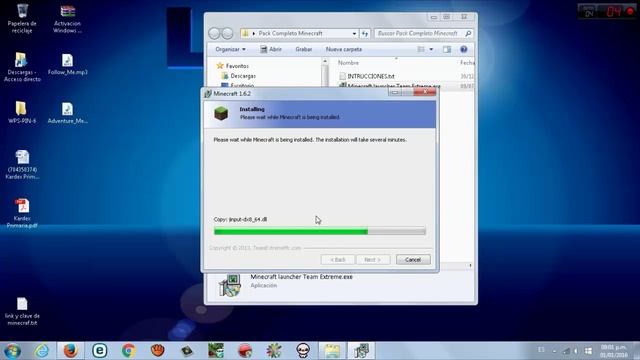
Task: Click the Minecraft block icon in installer header
Action: pos(221,113)
